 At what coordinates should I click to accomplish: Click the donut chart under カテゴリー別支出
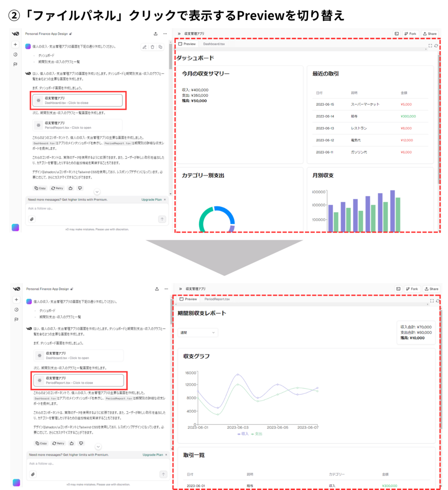tap(217, 219)
